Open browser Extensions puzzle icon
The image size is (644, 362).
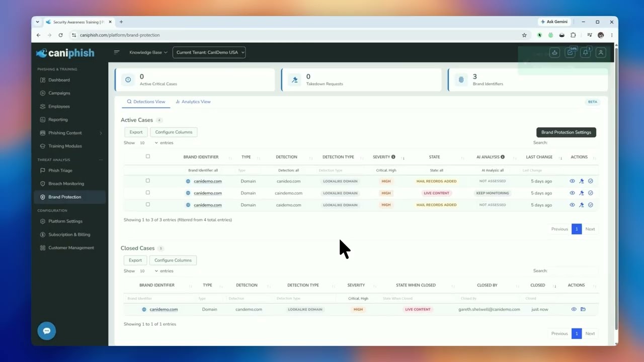point(573,35)
